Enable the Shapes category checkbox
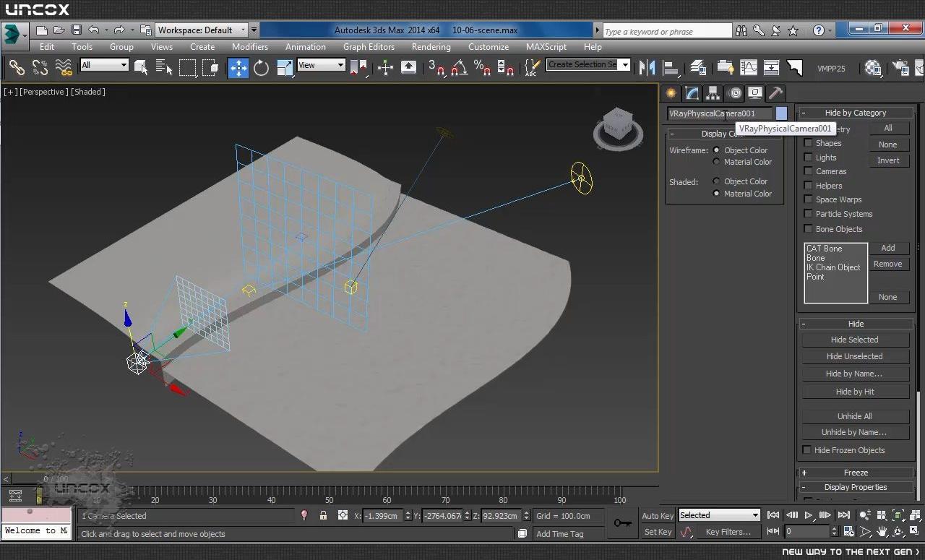This screenshot has width=925, height=560. point(808,143)
